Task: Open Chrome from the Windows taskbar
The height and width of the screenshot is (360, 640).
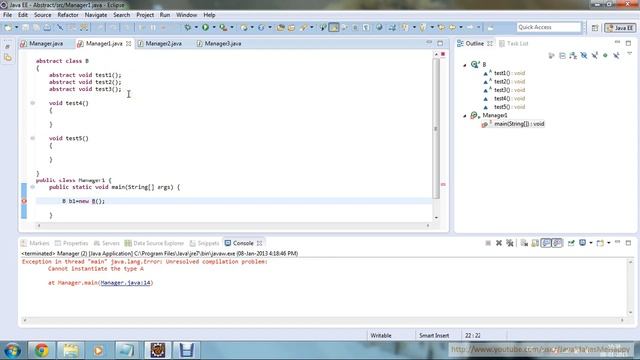Action: click(x=41, y=351)
